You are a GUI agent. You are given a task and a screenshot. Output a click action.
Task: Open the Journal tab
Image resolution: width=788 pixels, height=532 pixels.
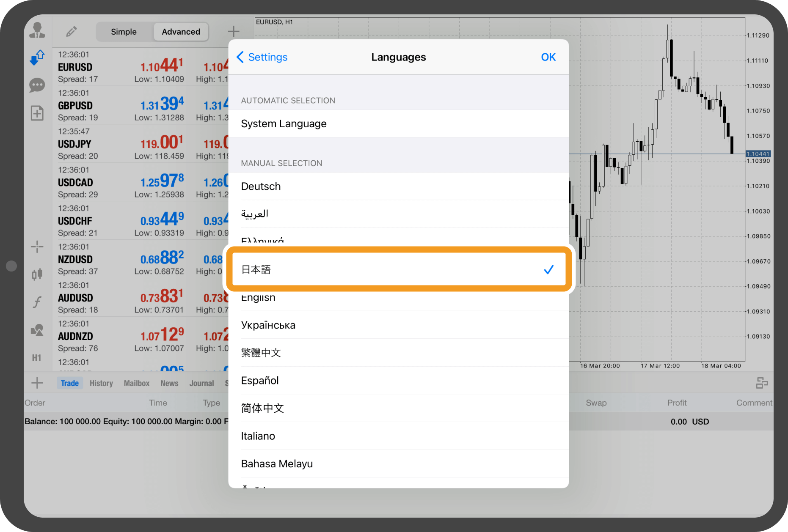pos(201,383)
